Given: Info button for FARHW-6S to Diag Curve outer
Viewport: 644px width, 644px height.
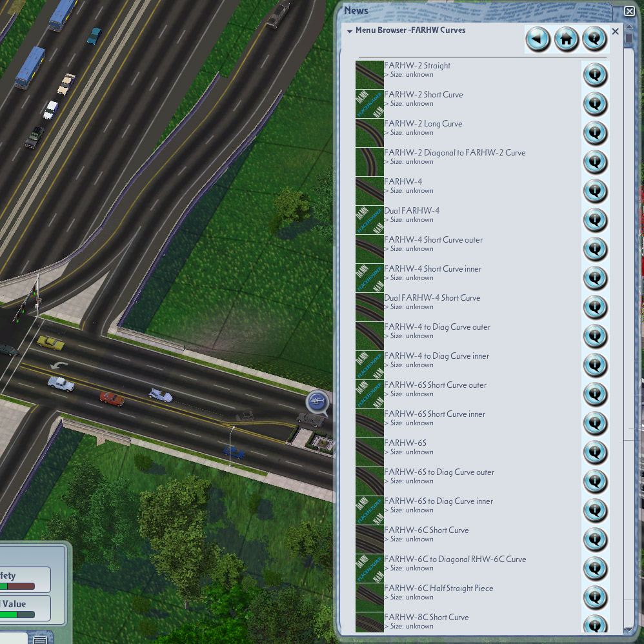Looking at the screenshot, I should (x=595, y=481).
